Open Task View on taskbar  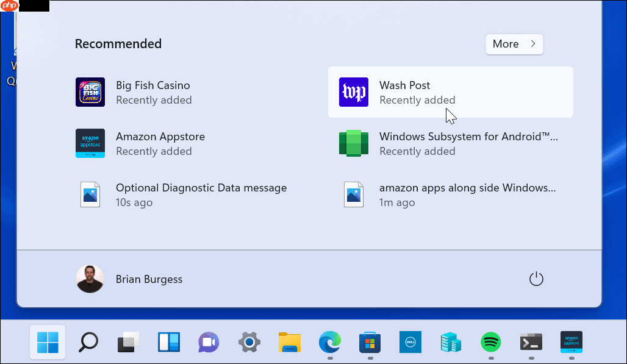tap(128, 343)
